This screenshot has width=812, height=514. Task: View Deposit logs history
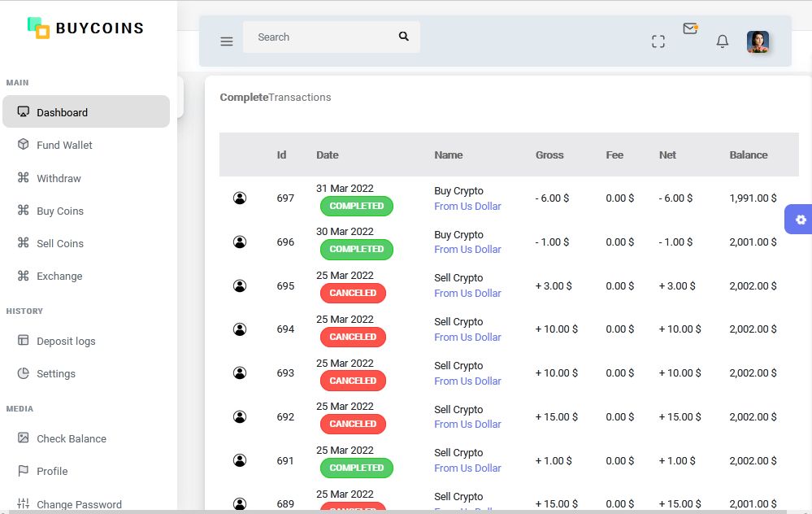tap(66, 341)
